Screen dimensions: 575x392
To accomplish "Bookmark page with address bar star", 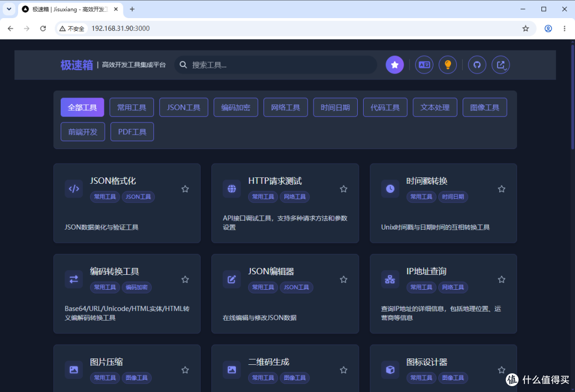I will [525, 28].
